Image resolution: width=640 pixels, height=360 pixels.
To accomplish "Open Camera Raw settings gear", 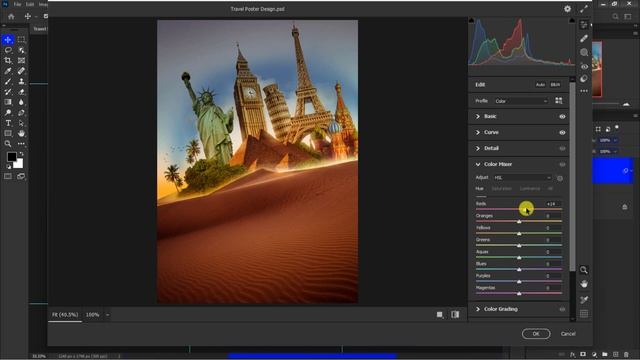I will tap(567, 9).
